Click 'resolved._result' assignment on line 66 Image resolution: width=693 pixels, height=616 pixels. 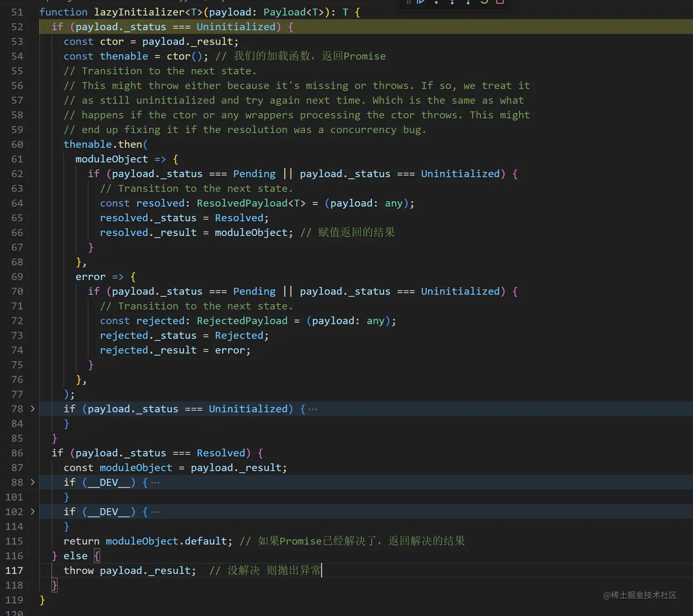[x=148, y=232]
